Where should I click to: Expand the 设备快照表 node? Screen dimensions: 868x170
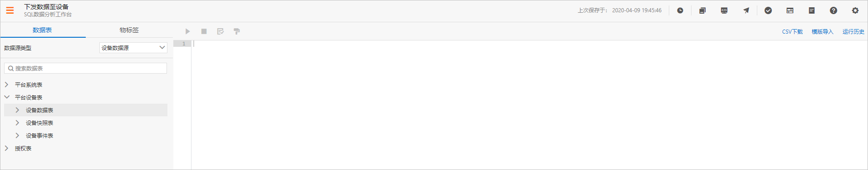tap(17, 123)
